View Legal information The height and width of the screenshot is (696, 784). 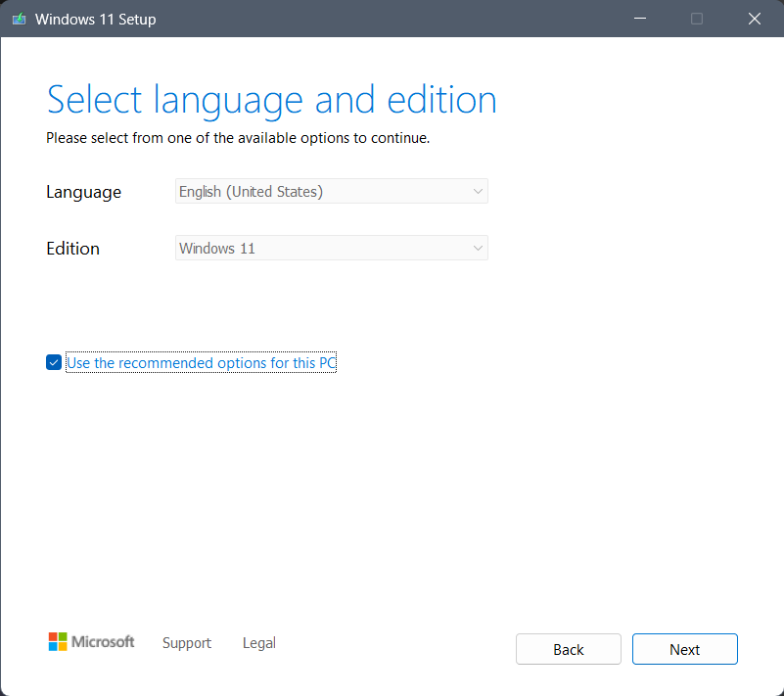258,643
